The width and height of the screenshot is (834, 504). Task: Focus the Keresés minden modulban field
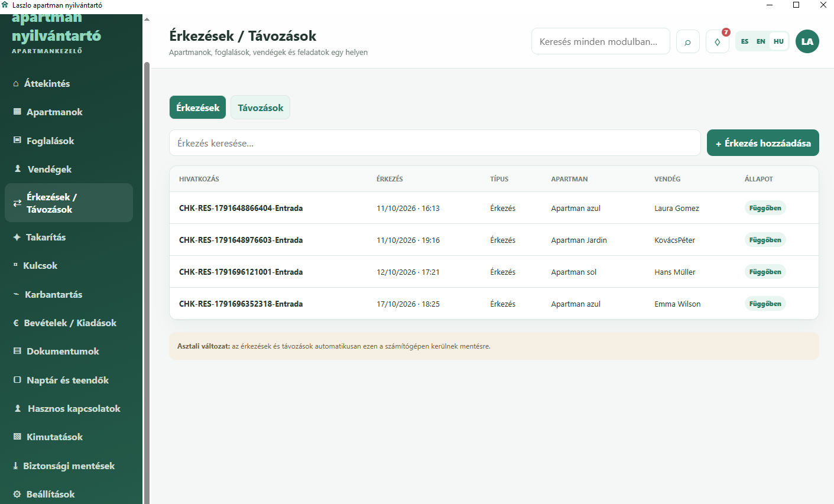pyautogui.click(x=601, y=41)
